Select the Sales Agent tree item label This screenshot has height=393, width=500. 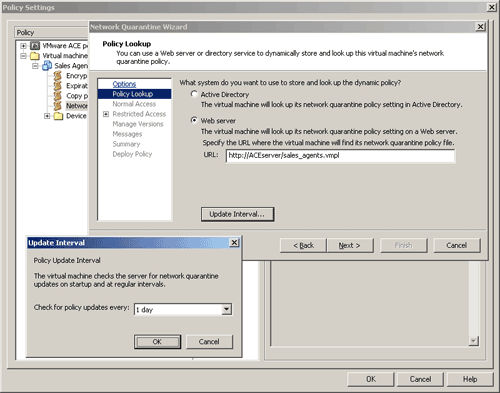pos(71,66)
